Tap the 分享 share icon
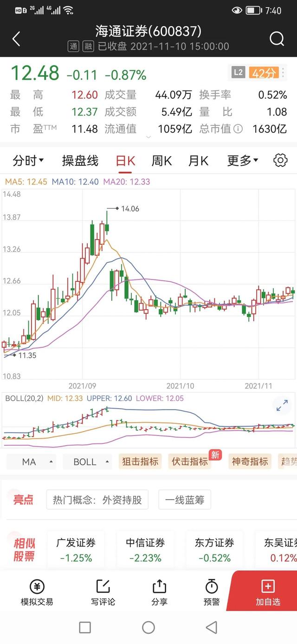Screen dimensions: 297x644 [159, 593]
